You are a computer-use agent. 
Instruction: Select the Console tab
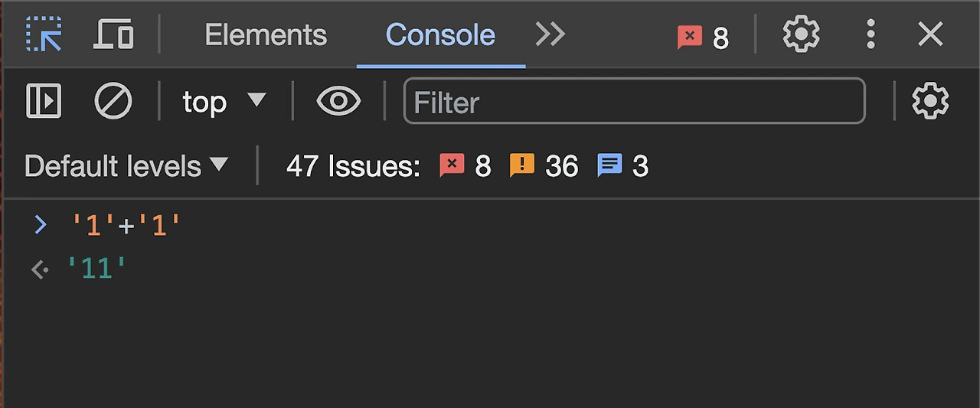point(440,34)
